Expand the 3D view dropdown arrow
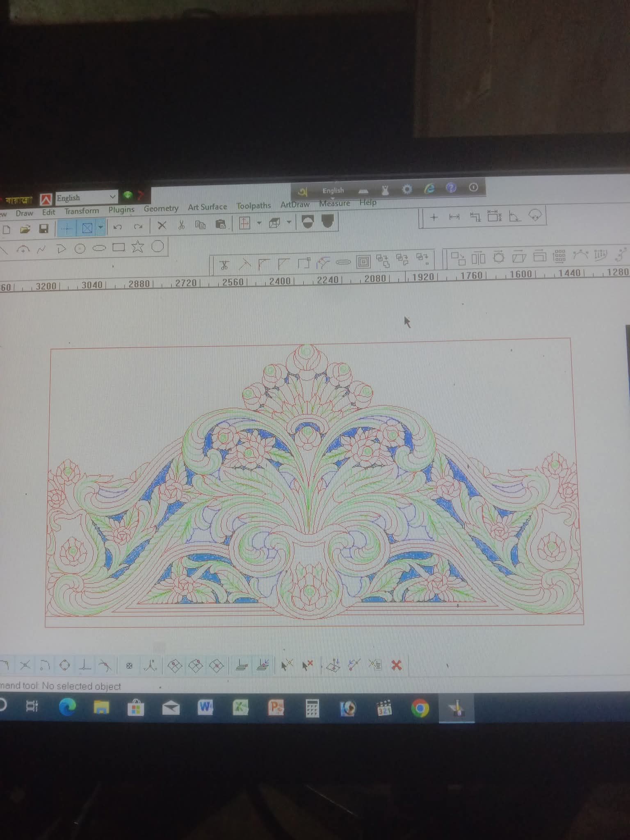The height and width of the screenshot is (840, 630). [x=289, y=222]
